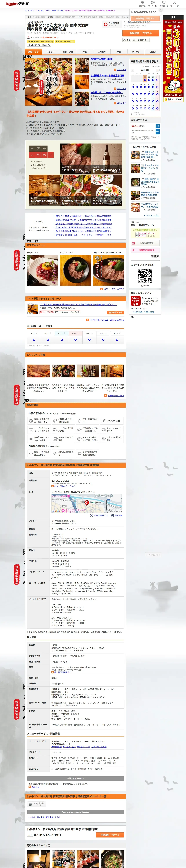Image resolution: width=186 pixels, height=868 pixels.
Task: Click 店内や設備等の消毒・除菌・洗浄 icon
Action: click(31, 421)
